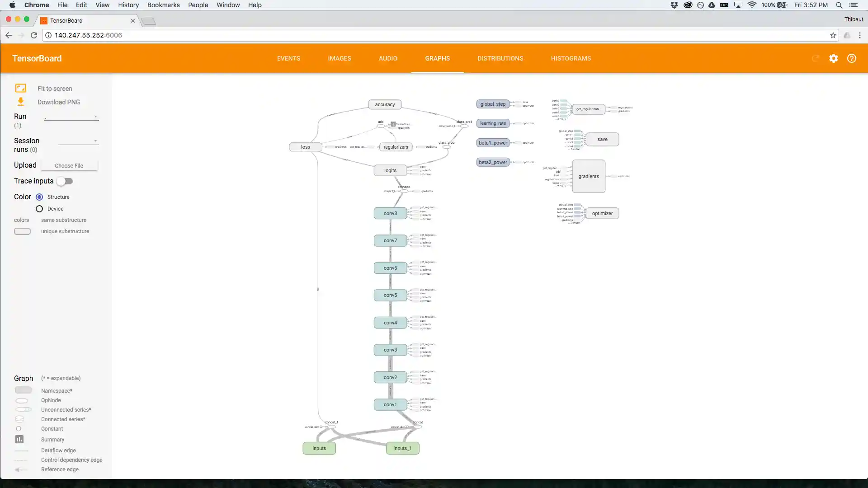Viewport: 868px width, 488px height.
Task: Click the reload data icon in header
Action: coord(816,58)
